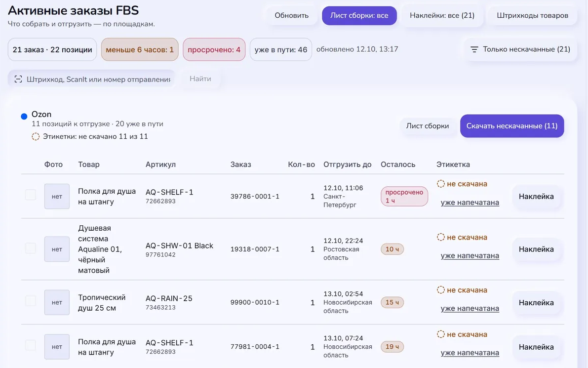
Task: Click Этикетки: не скачано 11 из 11 text
Action: tap(95, 136)
